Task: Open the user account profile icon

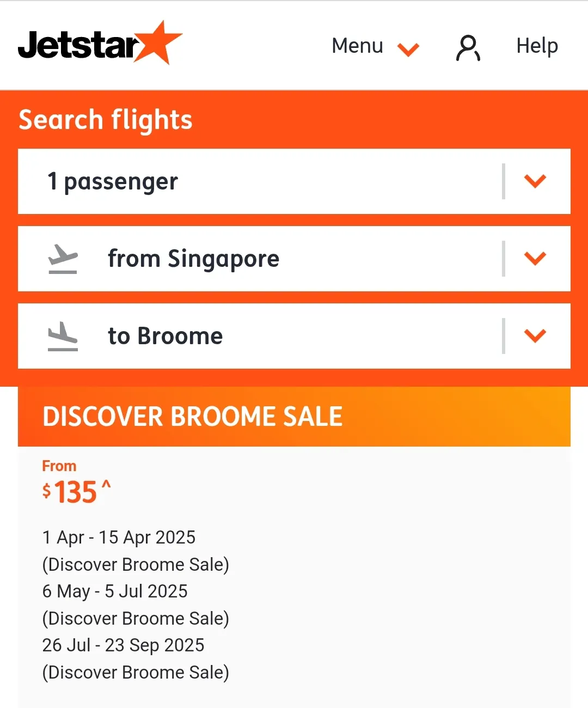Action: [468, 47]
